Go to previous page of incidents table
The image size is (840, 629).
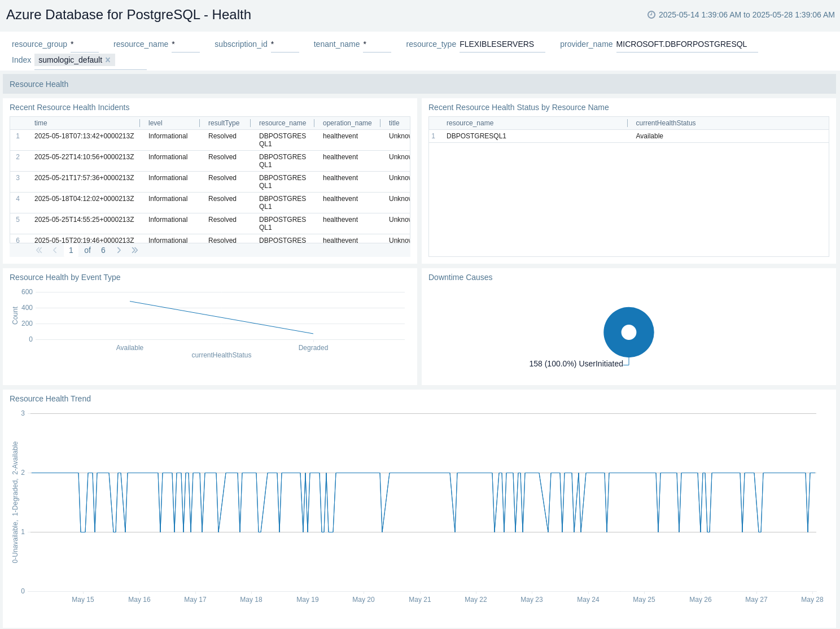[55, 250]
